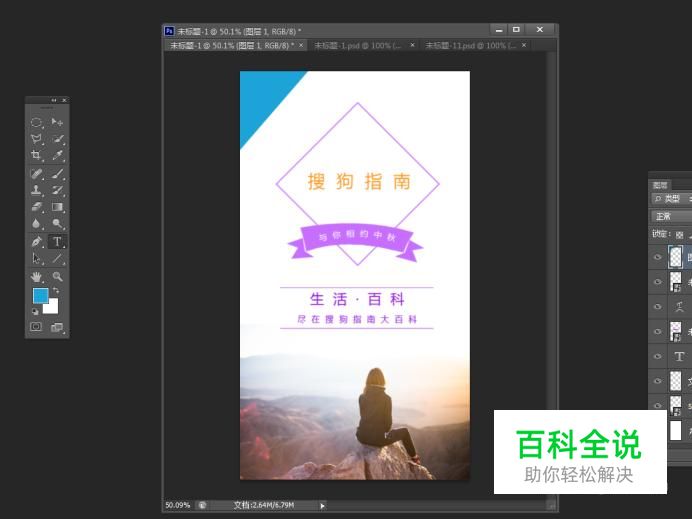This screenshot has width=692, height=519.
Task: Select the Quick Selection tool
Action: coord(57,139)
